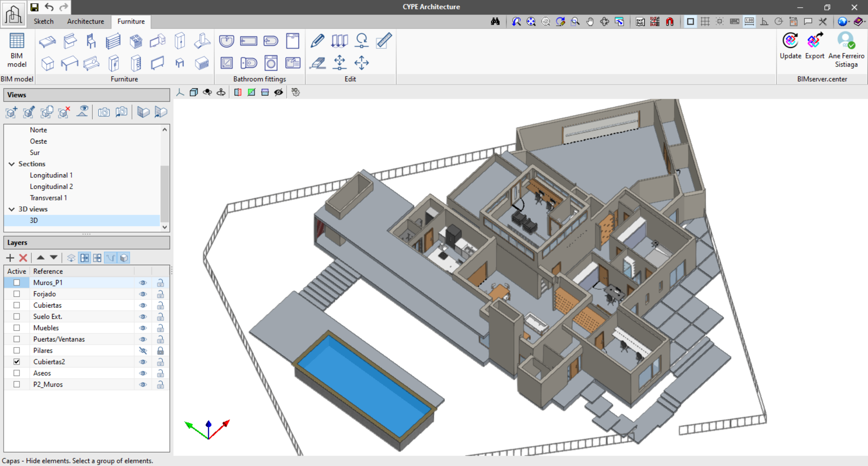This screenshot has width=868, height=466.
Task: Click the add new layer plus icon
Action: pyautogui.click(x=10, y=258)
